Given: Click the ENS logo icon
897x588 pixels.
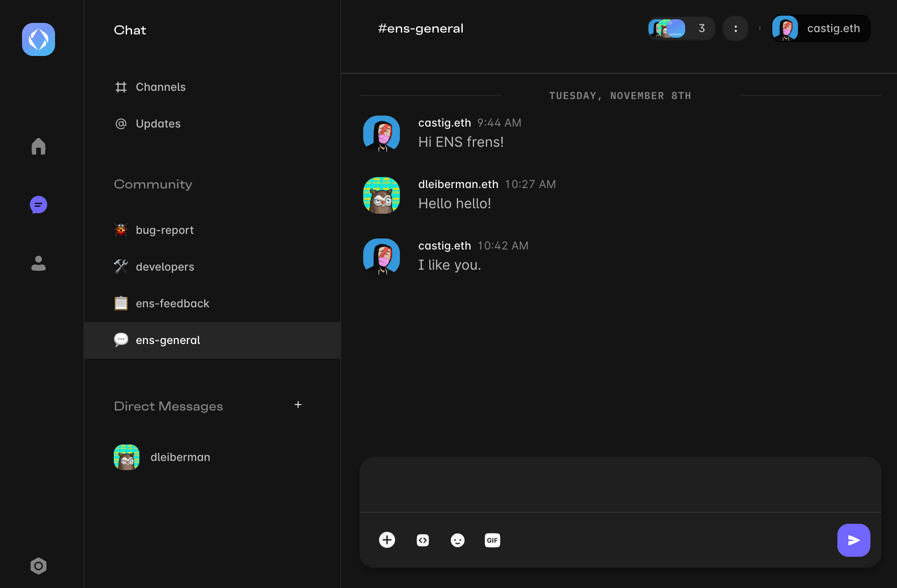Looking at the screenshot, I should pyautogui.click(x=39, y=39).
